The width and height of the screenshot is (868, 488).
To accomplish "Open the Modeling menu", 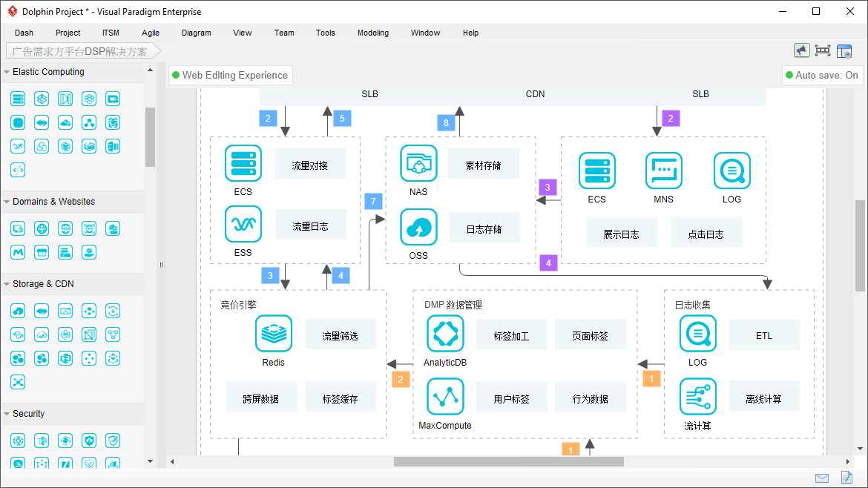I will tap(373, 33).
